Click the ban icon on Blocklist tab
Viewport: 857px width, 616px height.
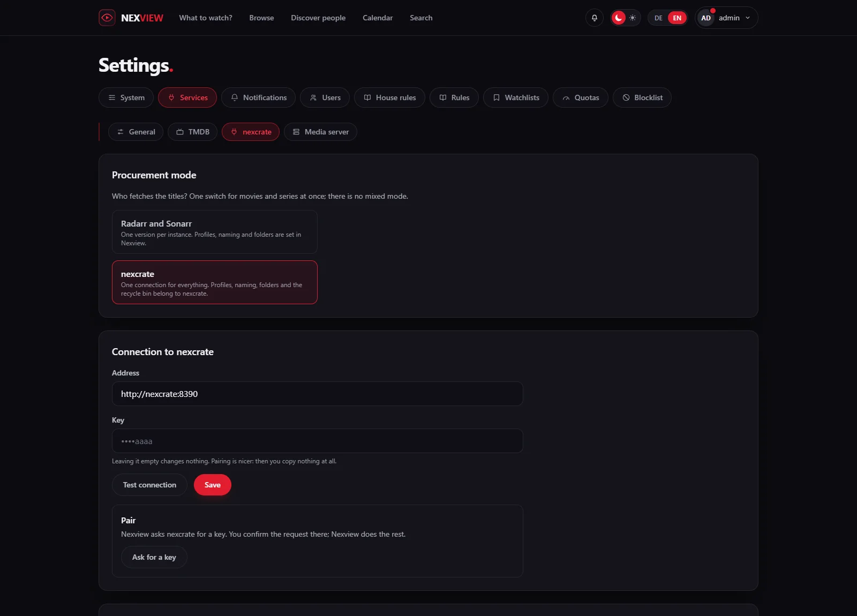click(x=626, y=97)
